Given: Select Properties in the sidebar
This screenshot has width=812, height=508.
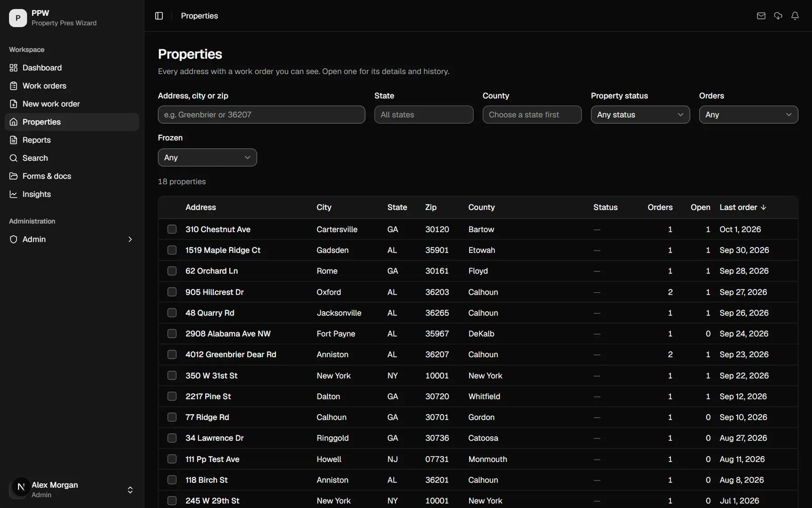Looking at the screenshot, I should point(72,122).
